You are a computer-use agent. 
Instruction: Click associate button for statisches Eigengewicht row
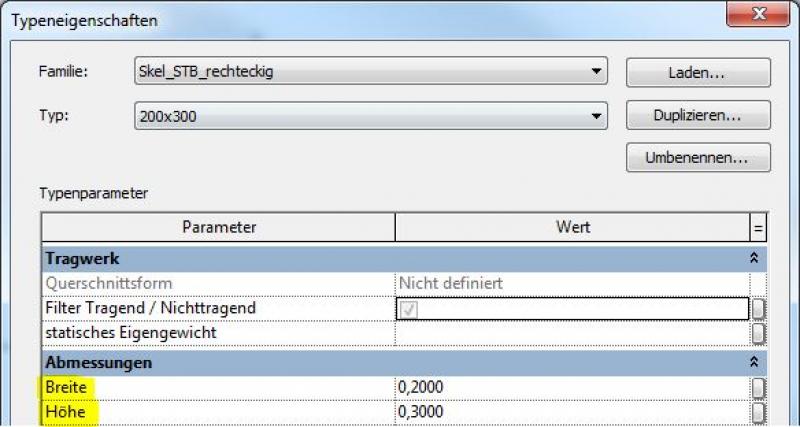[x=758, y=333]
